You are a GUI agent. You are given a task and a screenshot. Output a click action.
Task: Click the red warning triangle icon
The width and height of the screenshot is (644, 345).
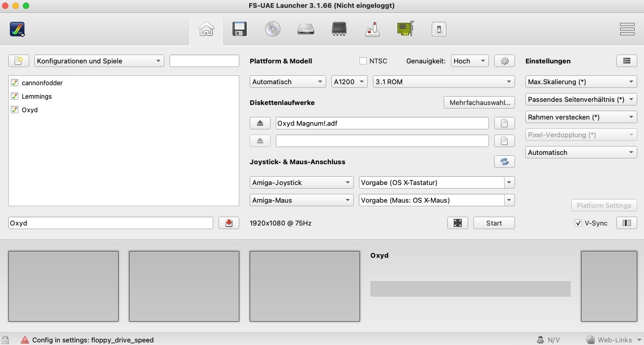click(x=25, y=340)
